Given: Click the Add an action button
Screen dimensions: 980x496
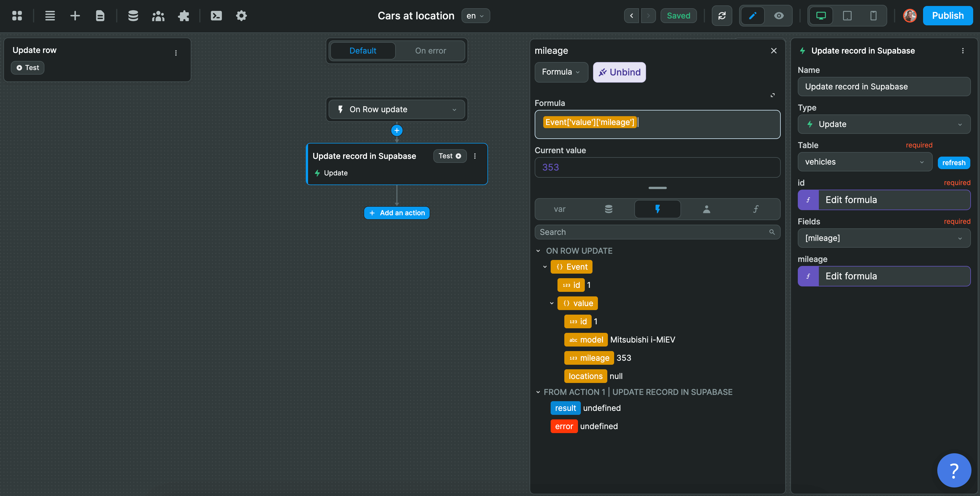Looking at the screenshot, I should click(396, 213).
